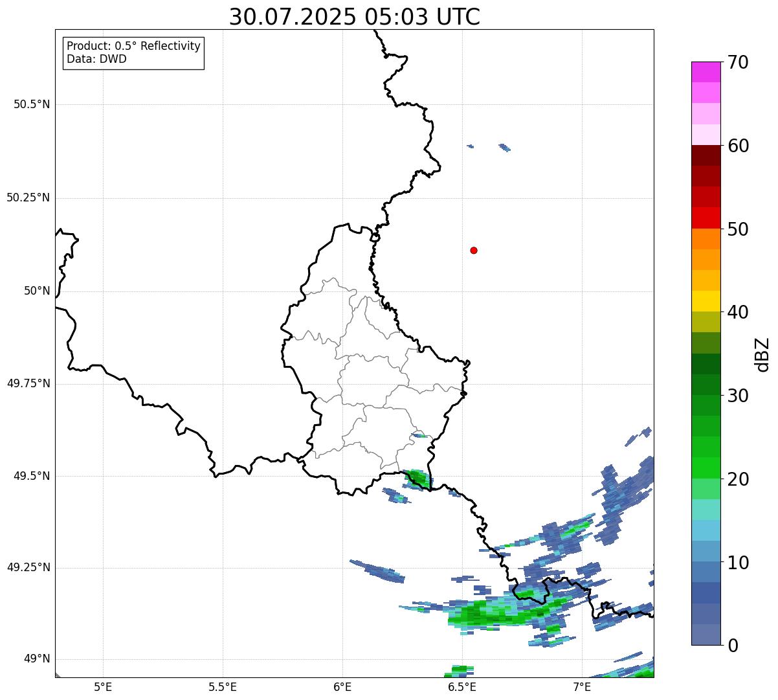Click the 49.5°N latitude label
The image size is (778, 700).
[x=32, y=476]
